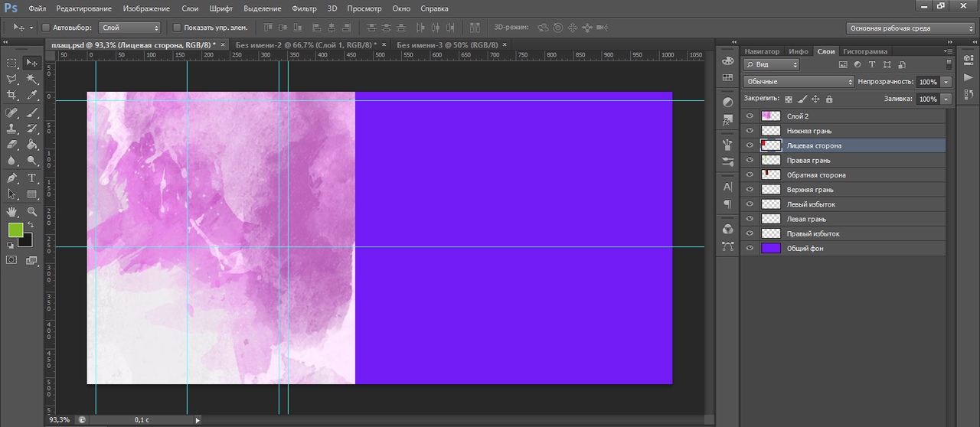Screen dimensions: 980x427
Task: Open the Файл menu
Action: pos(37,8)
